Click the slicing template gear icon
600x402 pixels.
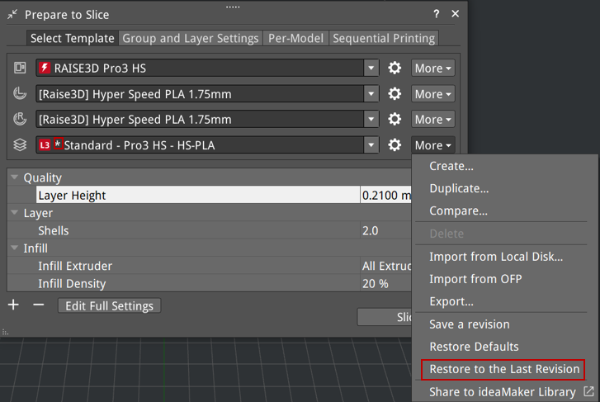pos(395,146)
